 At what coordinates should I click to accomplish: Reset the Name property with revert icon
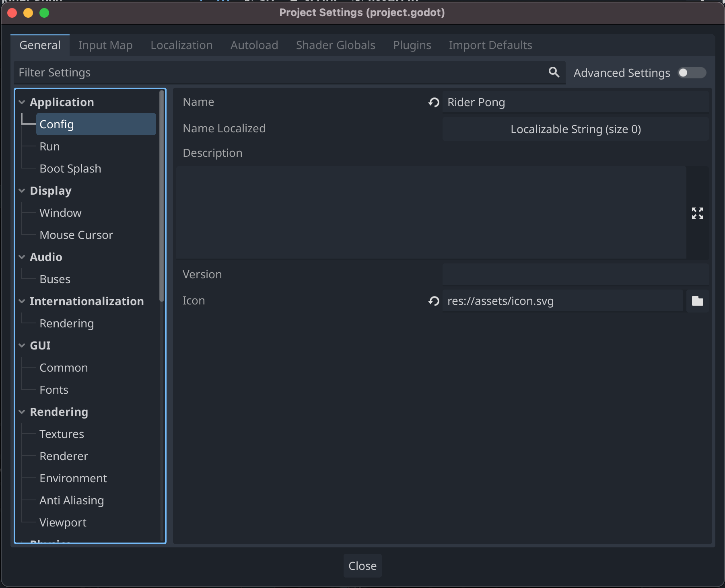tap(434, 103)
